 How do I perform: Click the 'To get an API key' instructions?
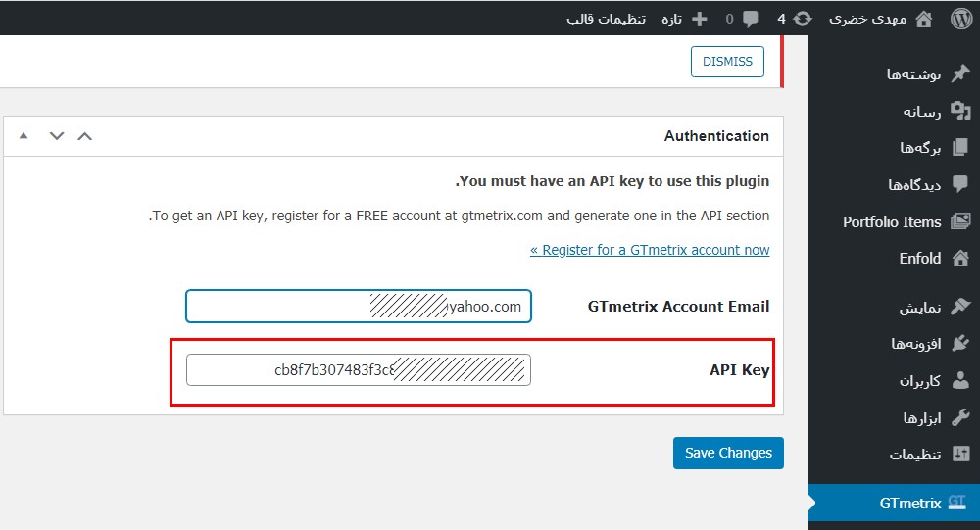click(x=460, y=216)
